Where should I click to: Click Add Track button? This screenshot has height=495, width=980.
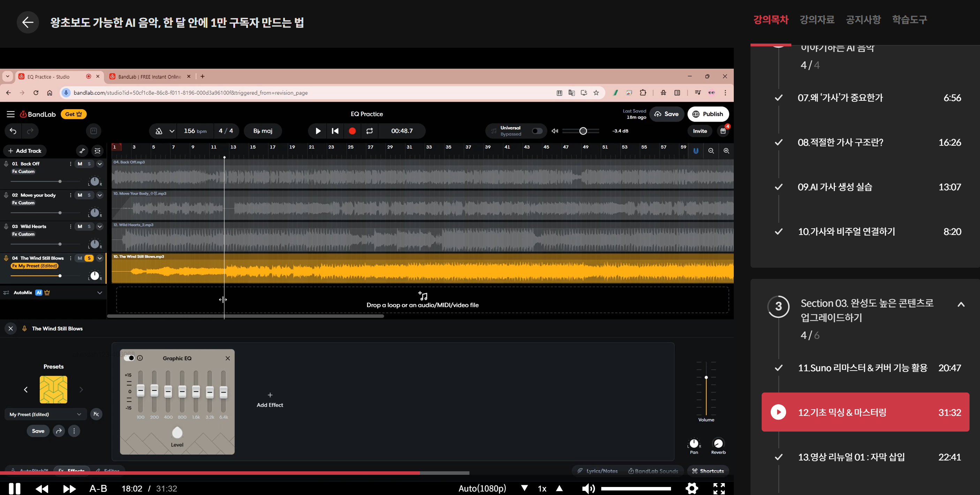coord(25,151)
